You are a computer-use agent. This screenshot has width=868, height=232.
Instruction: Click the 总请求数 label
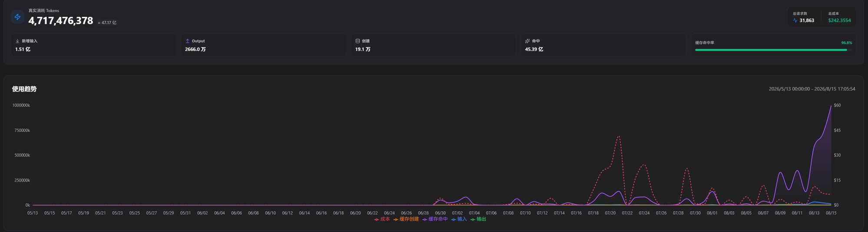pyautogui.click(x=800, y=13)
